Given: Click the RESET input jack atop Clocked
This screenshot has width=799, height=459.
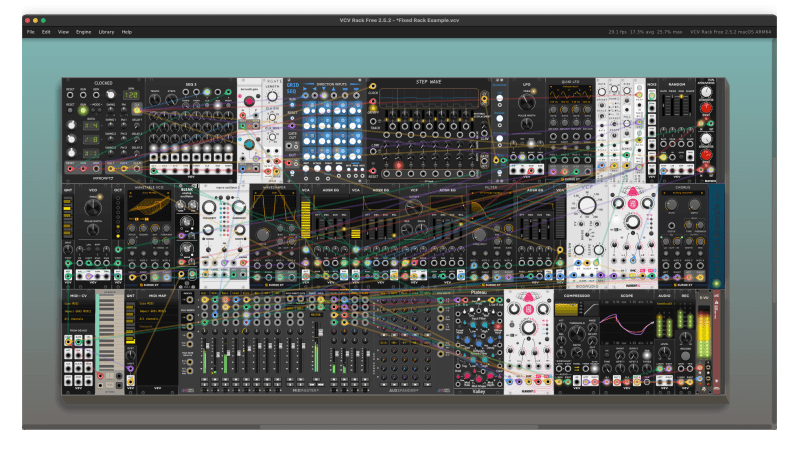Looking at the screenshot, I should point(70,95).
